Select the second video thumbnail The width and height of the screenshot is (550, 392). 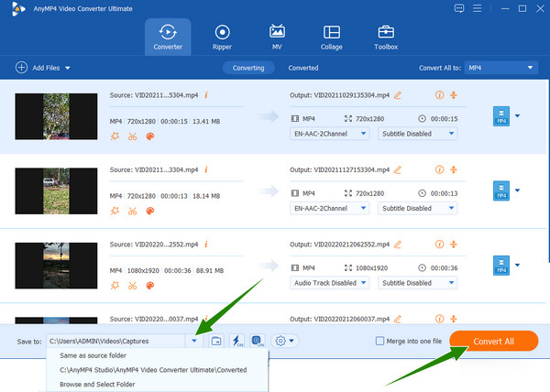(x=56, y=191)
